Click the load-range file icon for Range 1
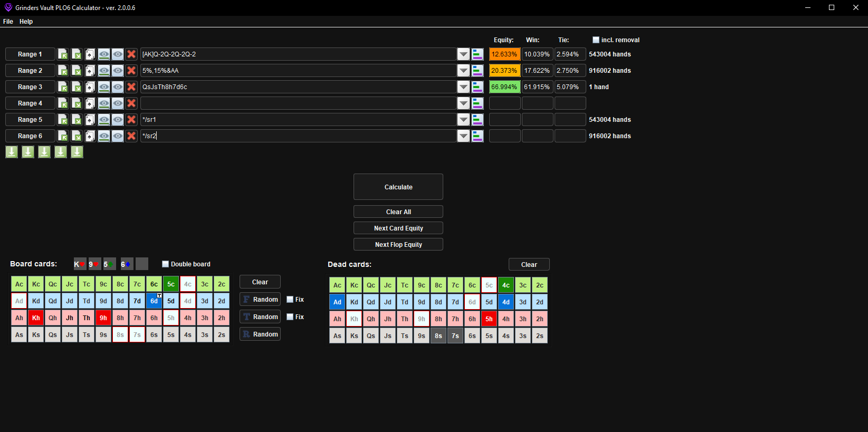Screen dimensions: 868x432 [63, 54]
